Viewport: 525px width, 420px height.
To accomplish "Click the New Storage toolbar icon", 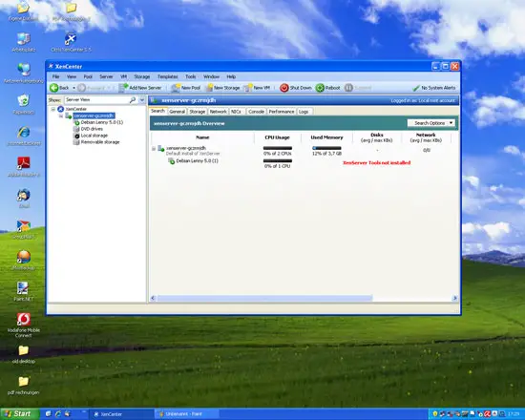I will 209,88.
